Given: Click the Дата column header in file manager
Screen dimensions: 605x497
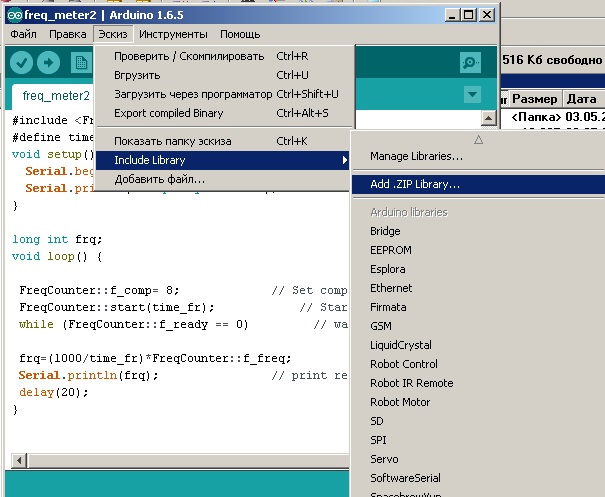Looking at the screenshot, I should click(583, 99).
